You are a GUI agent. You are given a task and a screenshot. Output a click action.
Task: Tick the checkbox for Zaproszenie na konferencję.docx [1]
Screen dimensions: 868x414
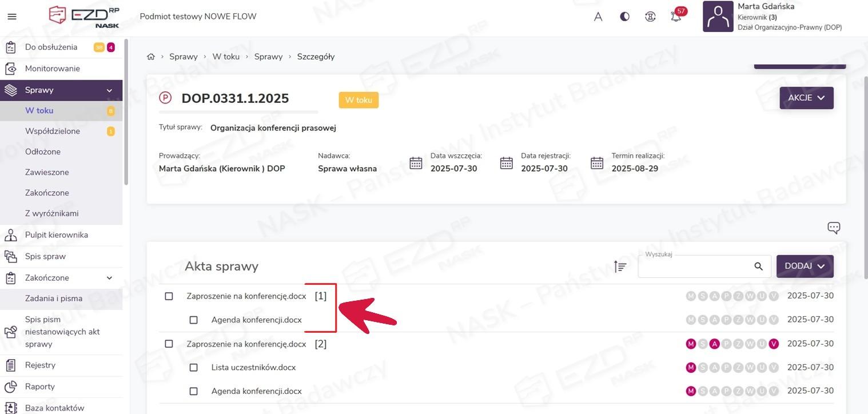pos(169,296)
